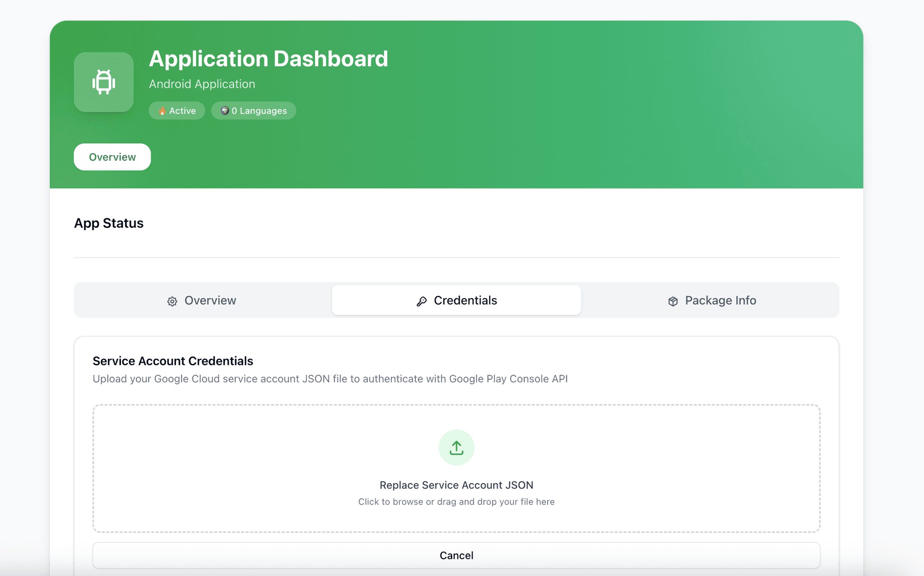Click the App Status heading
924x576 pixels.
109,223
